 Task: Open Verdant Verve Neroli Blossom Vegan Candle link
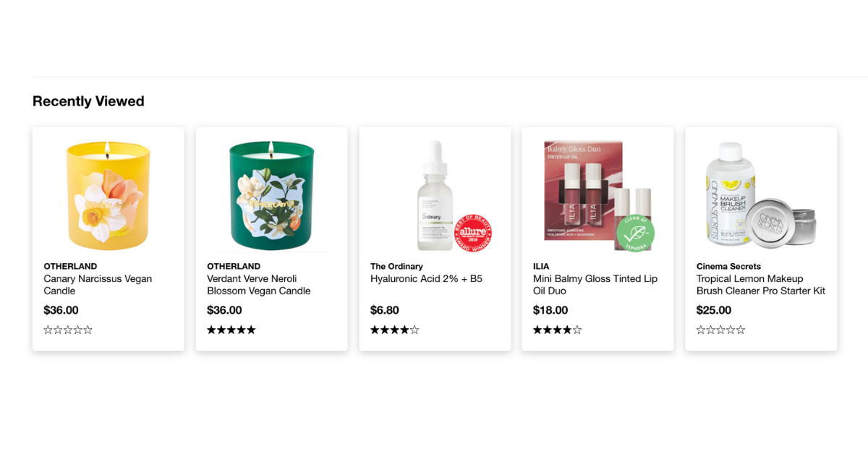(x=259, y=285)
